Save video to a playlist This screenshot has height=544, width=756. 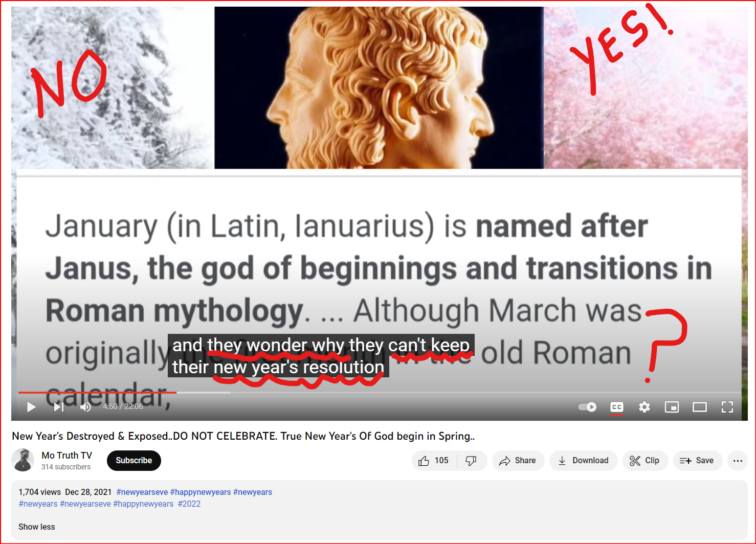(697, 461)
